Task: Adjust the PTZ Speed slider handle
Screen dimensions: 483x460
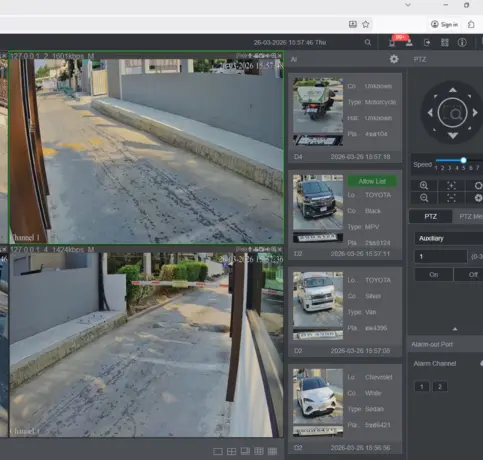Action: (x=463, y=160)
